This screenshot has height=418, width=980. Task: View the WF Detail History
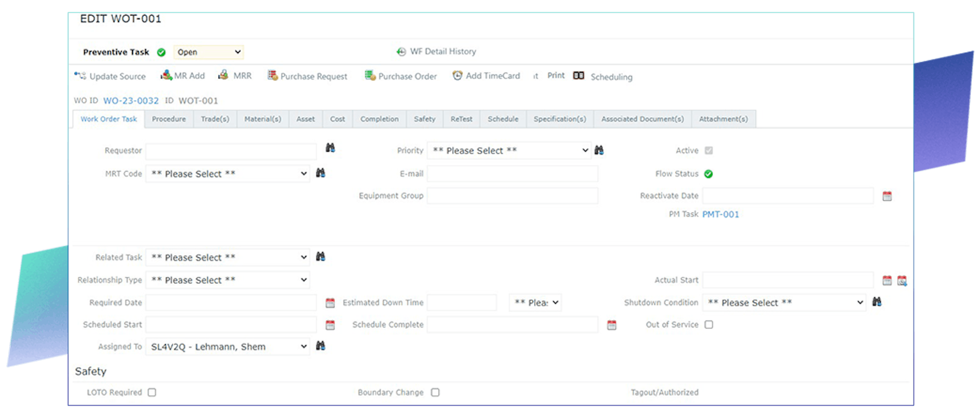point(437,51)
